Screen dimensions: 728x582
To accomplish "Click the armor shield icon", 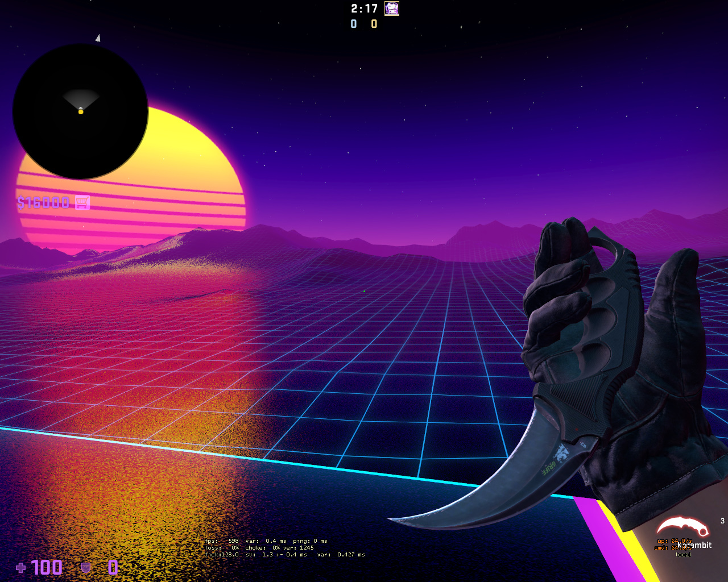I will pyautogui.click(x=86, y=567).
